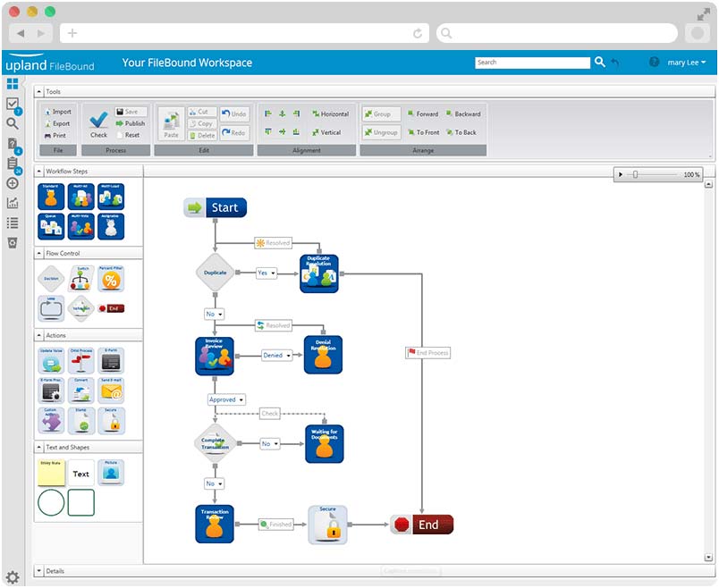Screen dimensions: 719x588
Task: Open the Approved transition dropdown
Action: click(226, 399)
